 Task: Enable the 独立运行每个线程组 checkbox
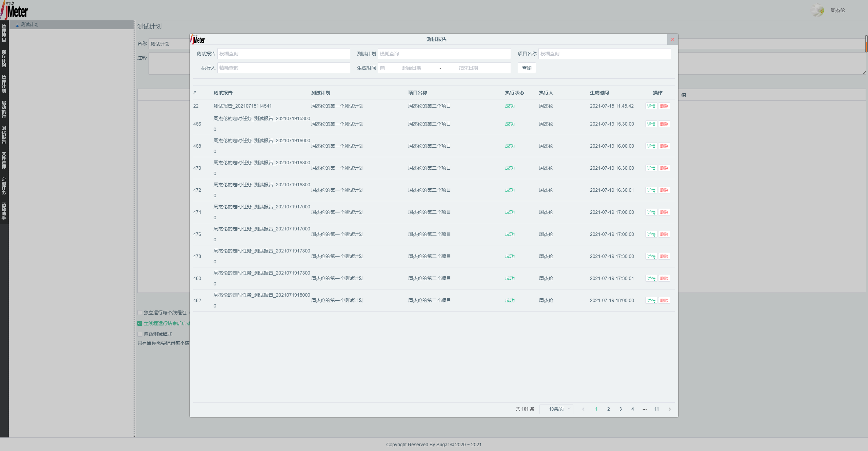pyautogui.click(x=139, y=313)
